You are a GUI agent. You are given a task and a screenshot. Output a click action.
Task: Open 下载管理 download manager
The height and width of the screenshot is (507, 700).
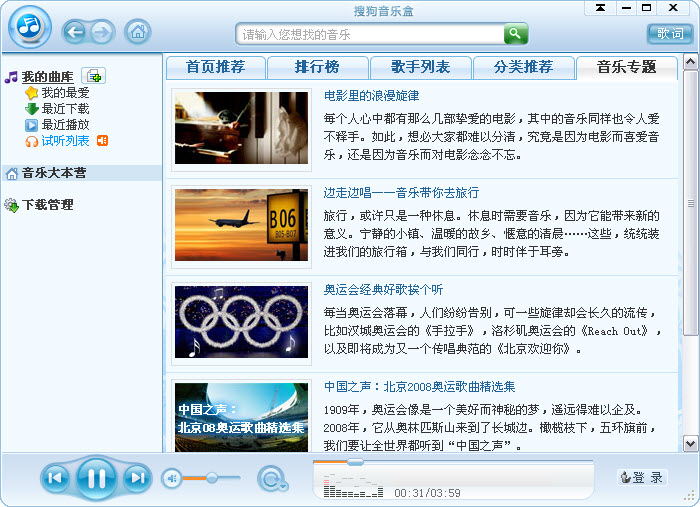point(48,205)
